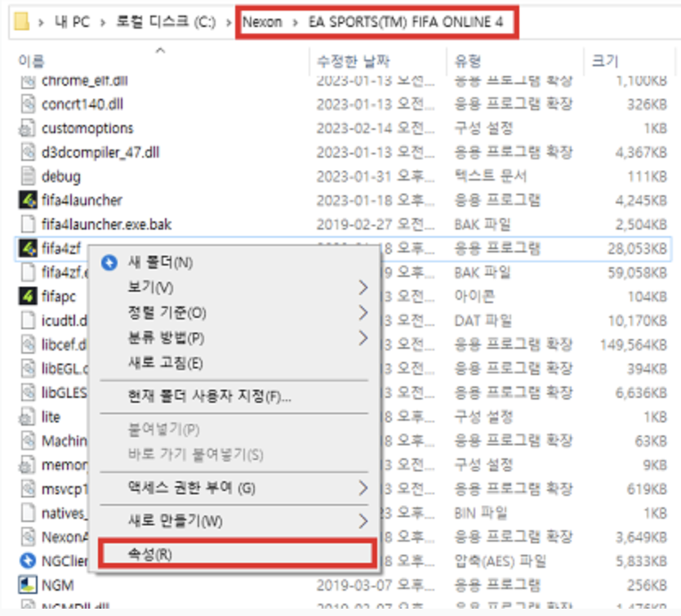Select the fifa4zf application icon
Screen dimensions: 681x616
[x=28, y=248]
